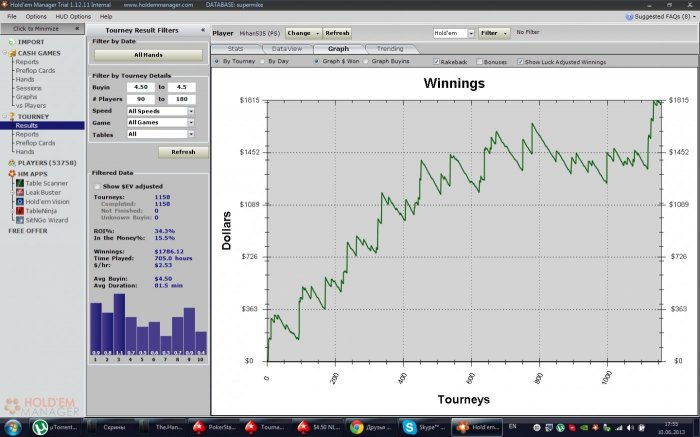Select Graph Buyins option
The height and width of the screenshot is (437, 700).
(x=366, y=61)
